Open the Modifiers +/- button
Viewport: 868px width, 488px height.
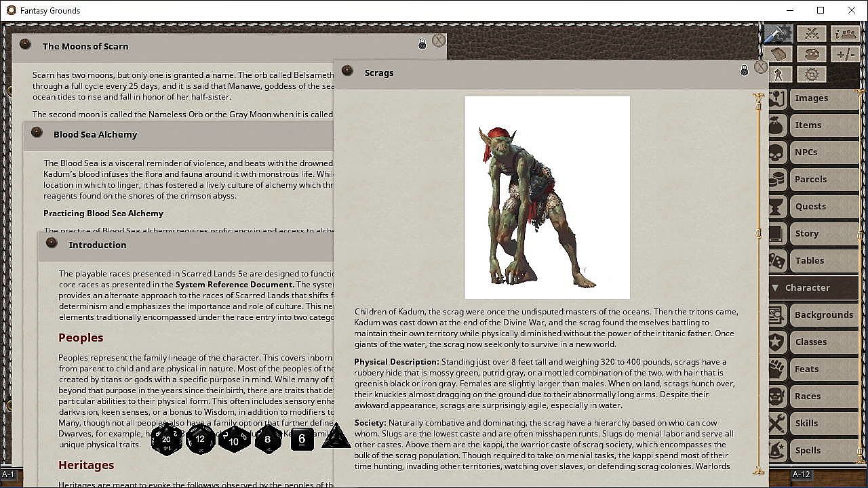(846, 54)
